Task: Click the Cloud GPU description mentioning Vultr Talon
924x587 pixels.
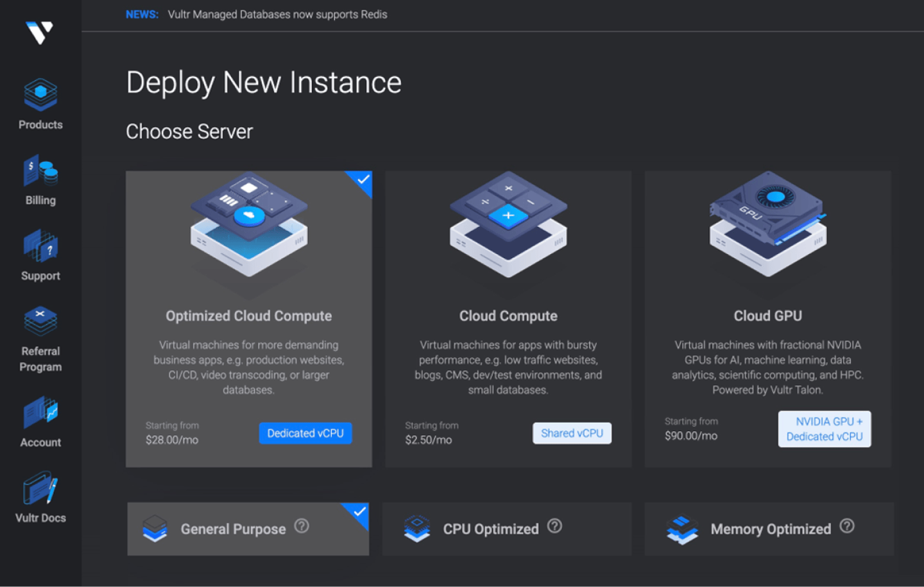Action: (x=767, y=368)
